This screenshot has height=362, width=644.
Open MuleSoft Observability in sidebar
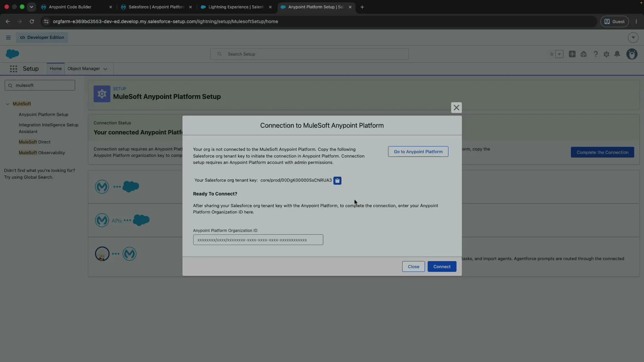point(42,153)
